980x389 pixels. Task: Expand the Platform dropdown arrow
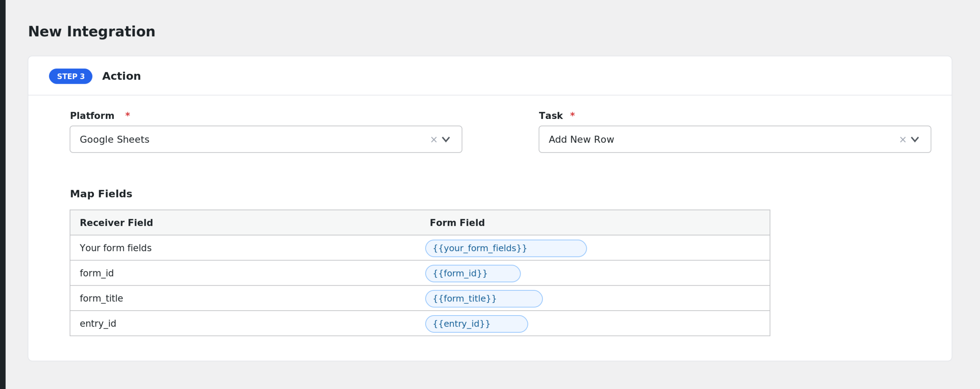[x=446, y=140]
